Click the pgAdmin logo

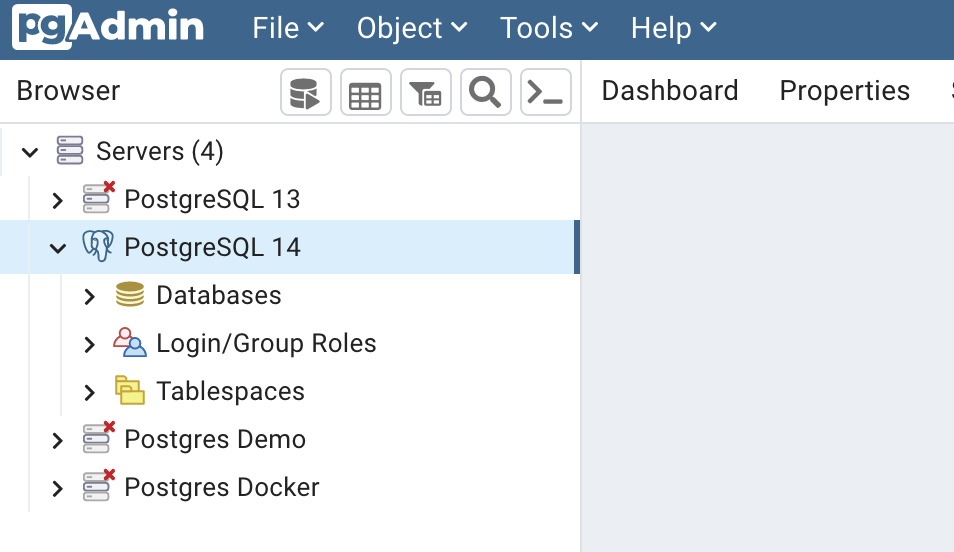(x=108, y=28)
